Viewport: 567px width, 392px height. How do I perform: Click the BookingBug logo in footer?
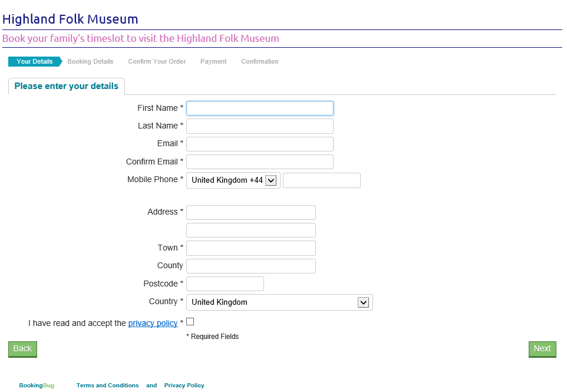37,386
